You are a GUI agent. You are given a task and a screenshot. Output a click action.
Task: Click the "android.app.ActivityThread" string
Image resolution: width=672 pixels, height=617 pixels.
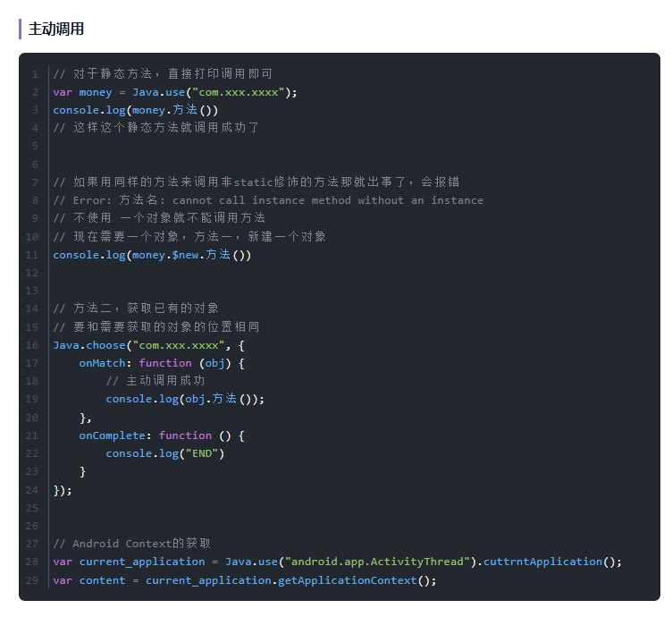377,562
